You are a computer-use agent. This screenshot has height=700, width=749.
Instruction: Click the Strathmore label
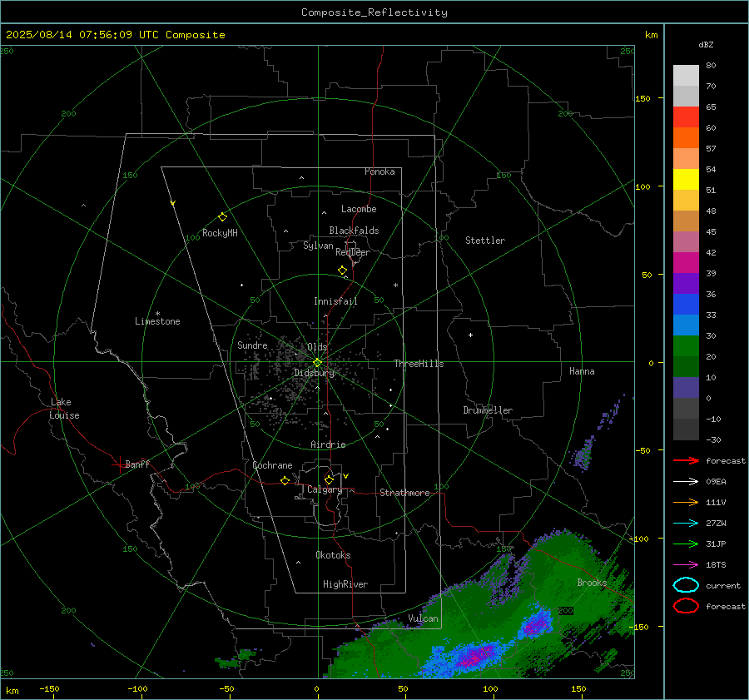[404, 493]
